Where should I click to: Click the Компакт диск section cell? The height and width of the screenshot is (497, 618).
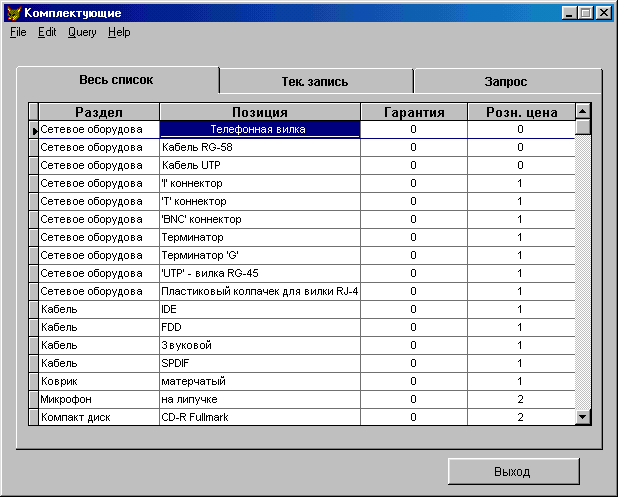click(99, 417)
